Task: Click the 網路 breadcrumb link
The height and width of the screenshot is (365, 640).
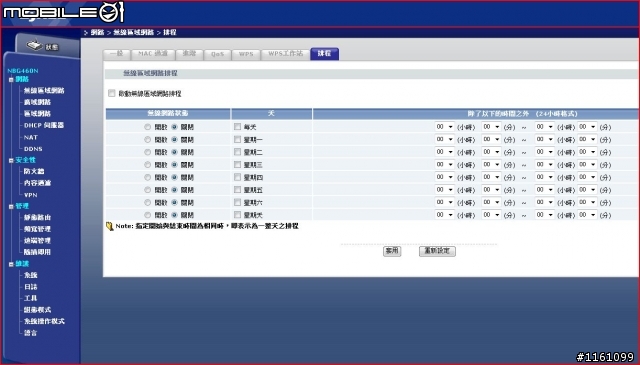Action: click(x=97, y=32)
